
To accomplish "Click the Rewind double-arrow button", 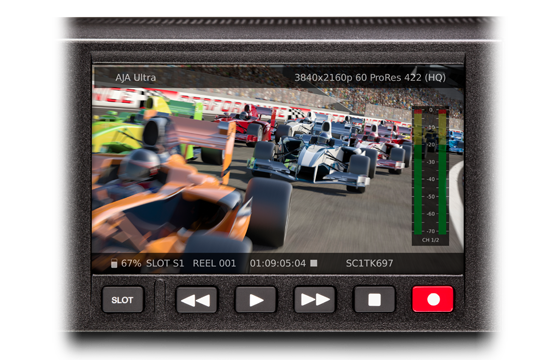I will [x=197, y=299].
